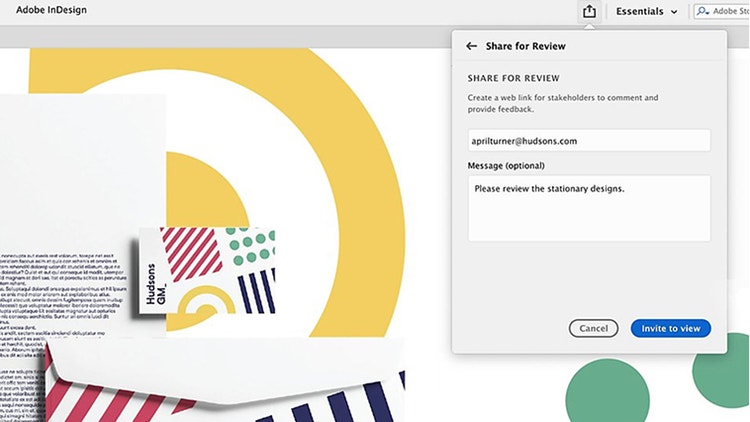Click the striped envelope artwork
This screenshot has height=422, width=750.
pyautogui.click(x=225, y=380)
